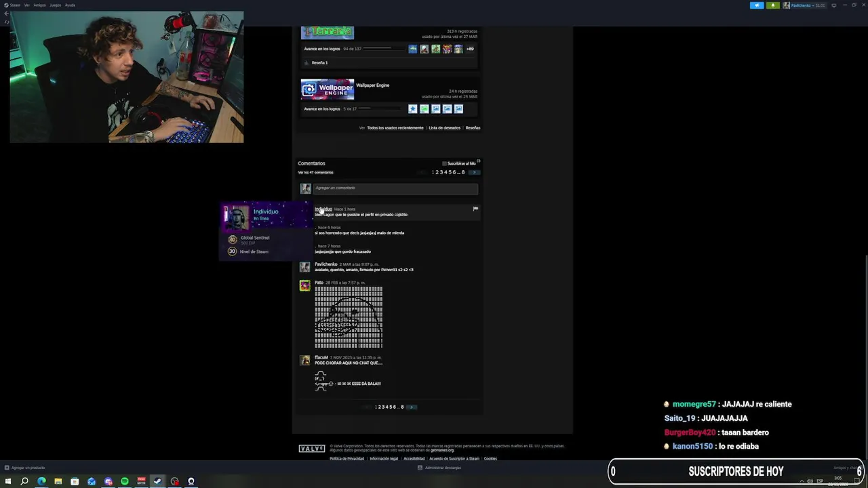Click second Wallpaper Engine achievement icon
The height and width of the screenshot is (488, 868).
424,108
